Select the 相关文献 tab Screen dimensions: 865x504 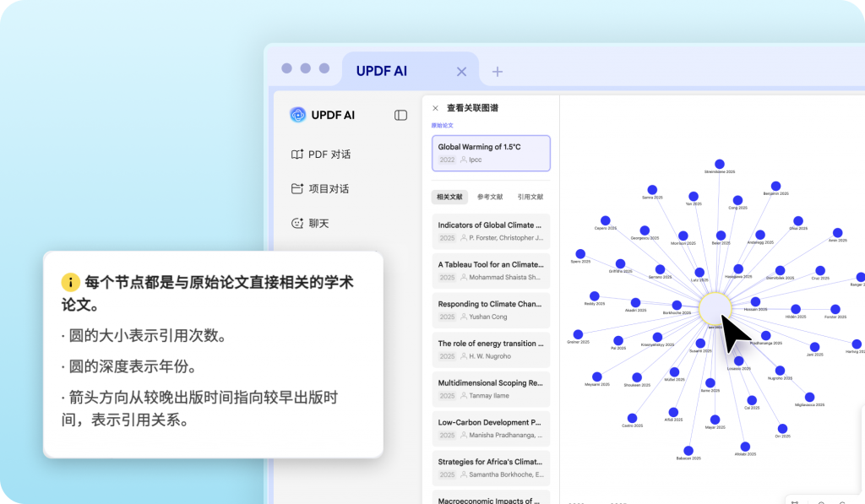(451, 196)
